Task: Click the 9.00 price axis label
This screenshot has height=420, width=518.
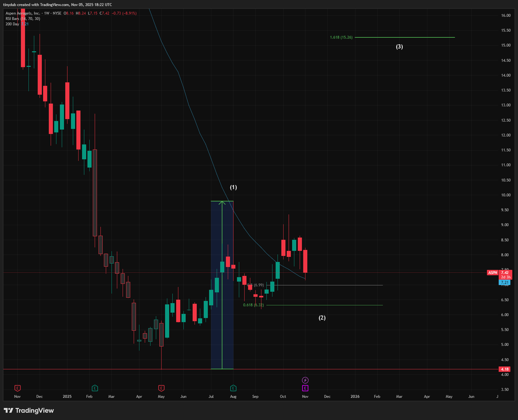Action: [x=505, y=225]
